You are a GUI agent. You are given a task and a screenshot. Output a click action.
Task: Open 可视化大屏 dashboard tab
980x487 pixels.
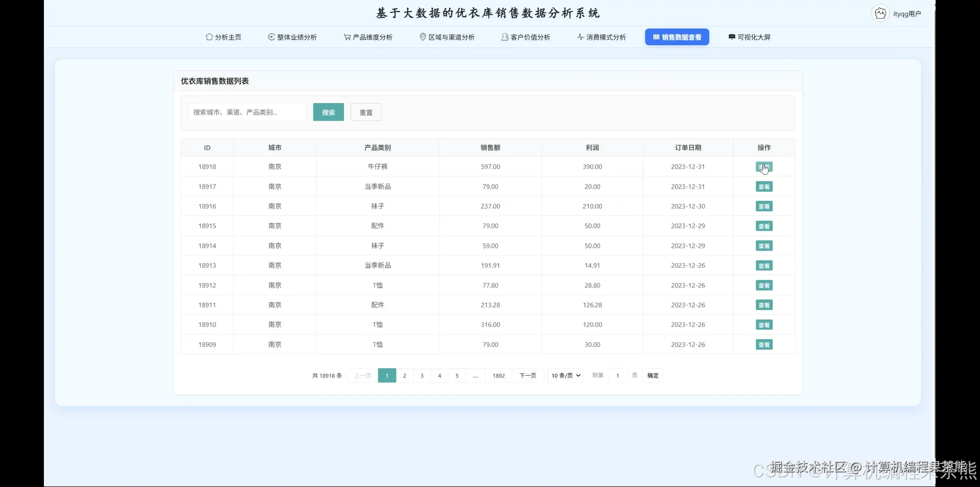click(x=749, y=37)
